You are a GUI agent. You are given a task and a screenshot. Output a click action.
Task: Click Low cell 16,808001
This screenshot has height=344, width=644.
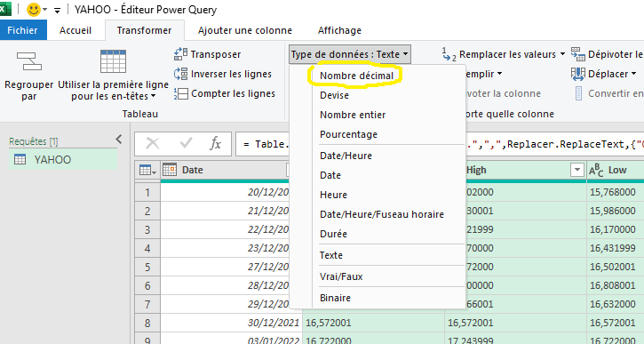[x=616, y=285]
